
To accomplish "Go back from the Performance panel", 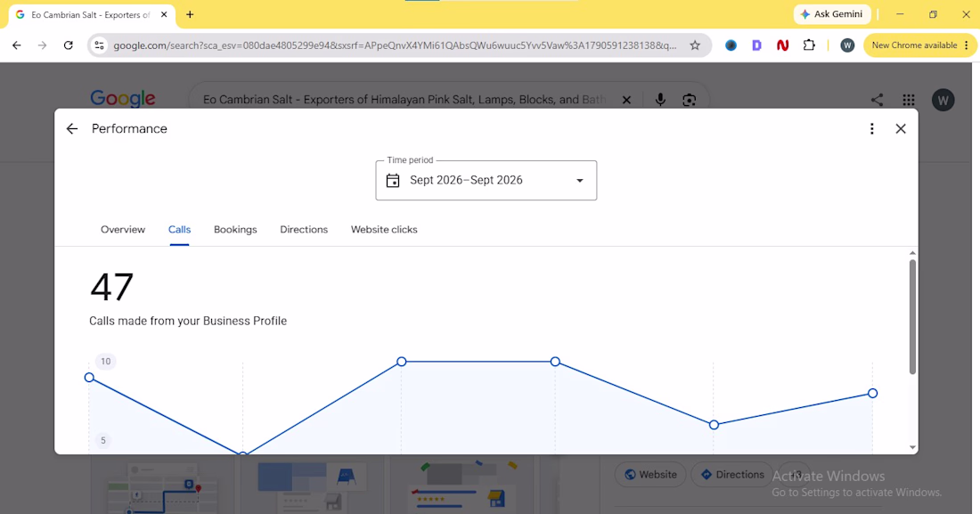I will [72, 129].
